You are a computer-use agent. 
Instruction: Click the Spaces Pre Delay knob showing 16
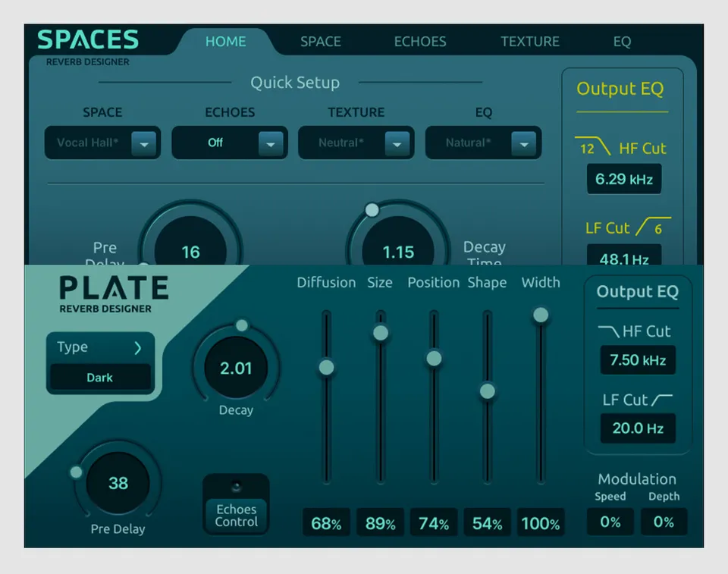point(190,241)
